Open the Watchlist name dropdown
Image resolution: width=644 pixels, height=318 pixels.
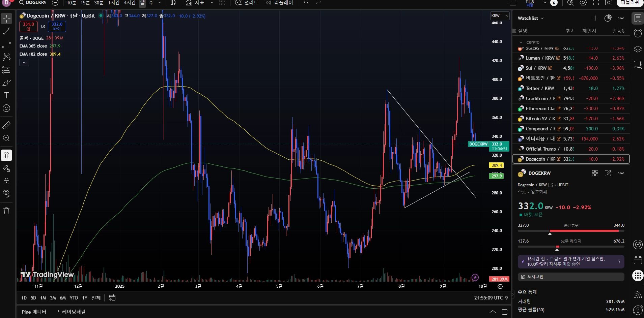click(531, 18)
